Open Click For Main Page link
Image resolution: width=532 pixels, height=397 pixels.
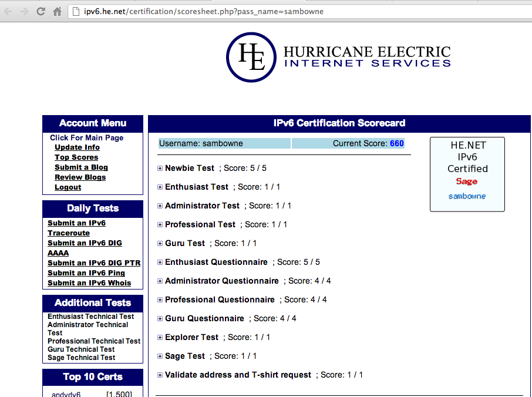pos(86,138)
